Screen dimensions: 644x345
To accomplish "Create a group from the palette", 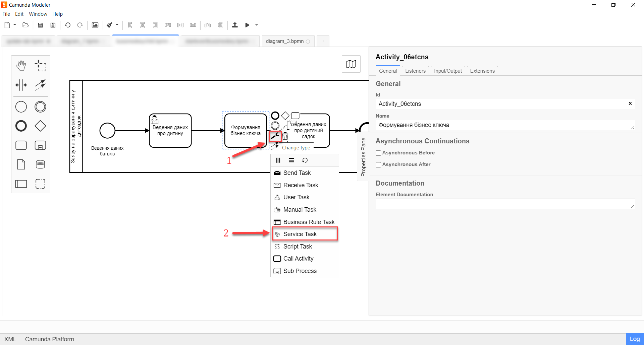I will coord(40,184).
